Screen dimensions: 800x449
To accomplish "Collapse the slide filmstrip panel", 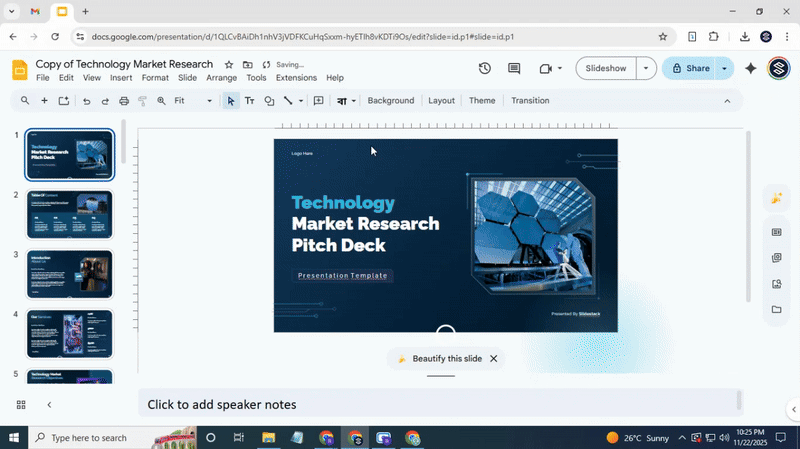I will (x=49, y=405).
